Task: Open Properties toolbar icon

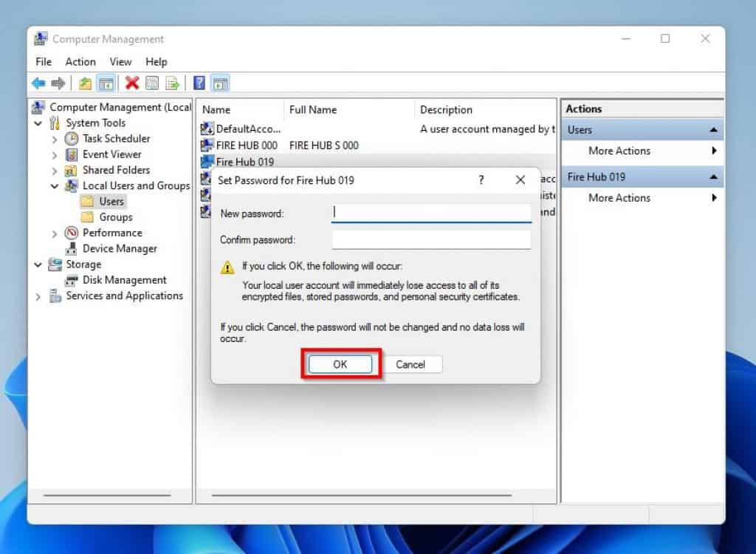Action: tap(152, 83)
